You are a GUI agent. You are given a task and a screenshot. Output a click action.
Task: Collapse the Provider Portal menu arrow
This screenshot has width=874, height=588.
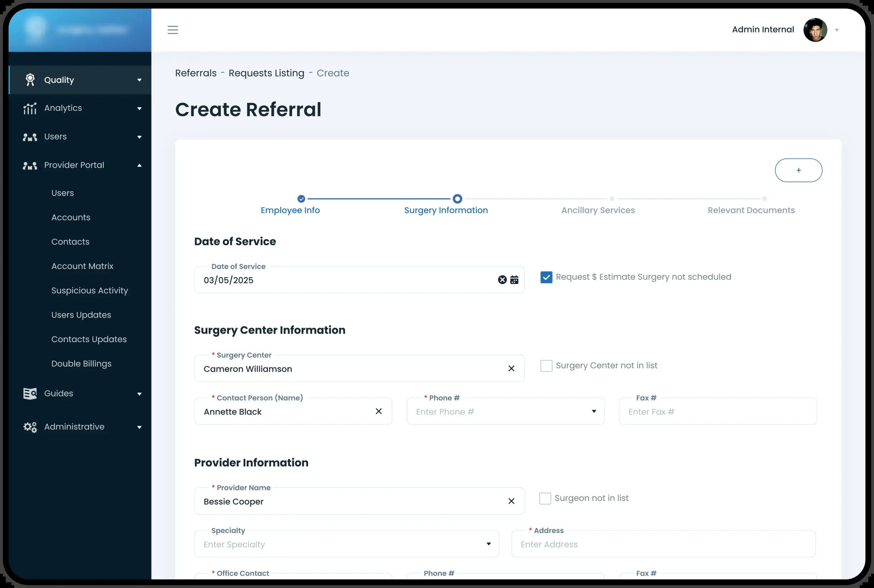(x=139, y=166)
